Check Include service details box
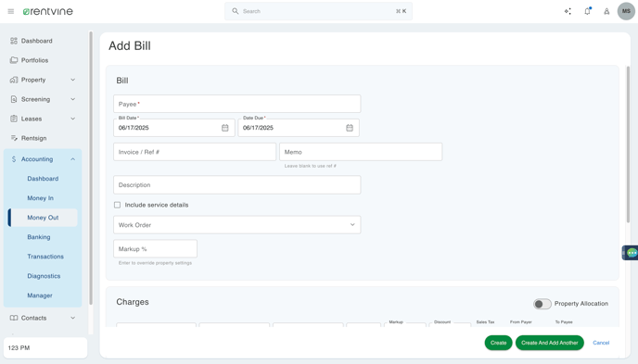The height and width of the screenshot is (364, 638). 117,206
